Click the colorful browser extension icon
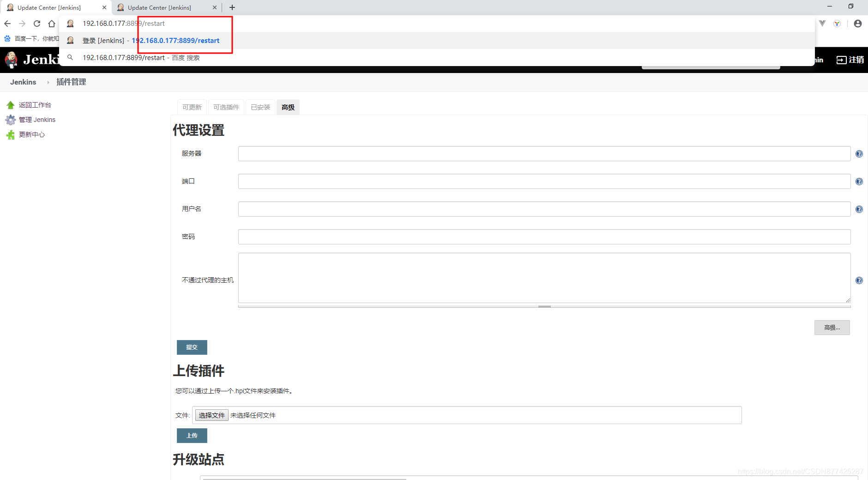This screenshot has width=868, height=480. click(837, 24)
